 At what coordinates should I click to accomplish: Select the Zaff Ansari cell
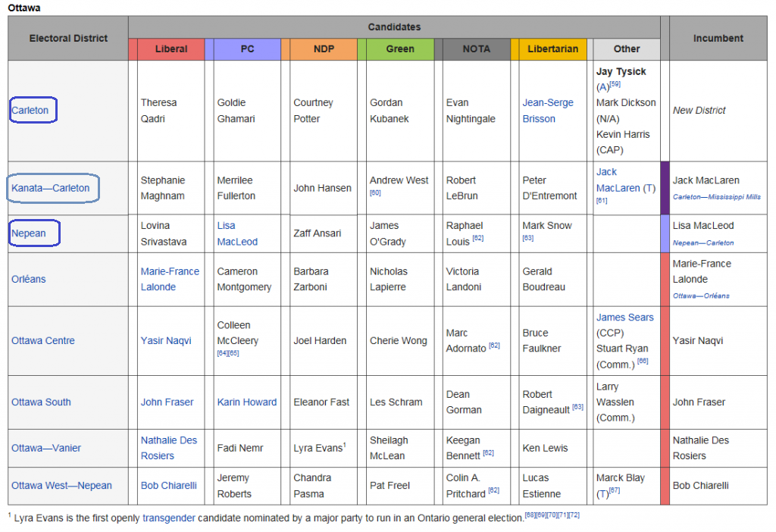point(324,233)
